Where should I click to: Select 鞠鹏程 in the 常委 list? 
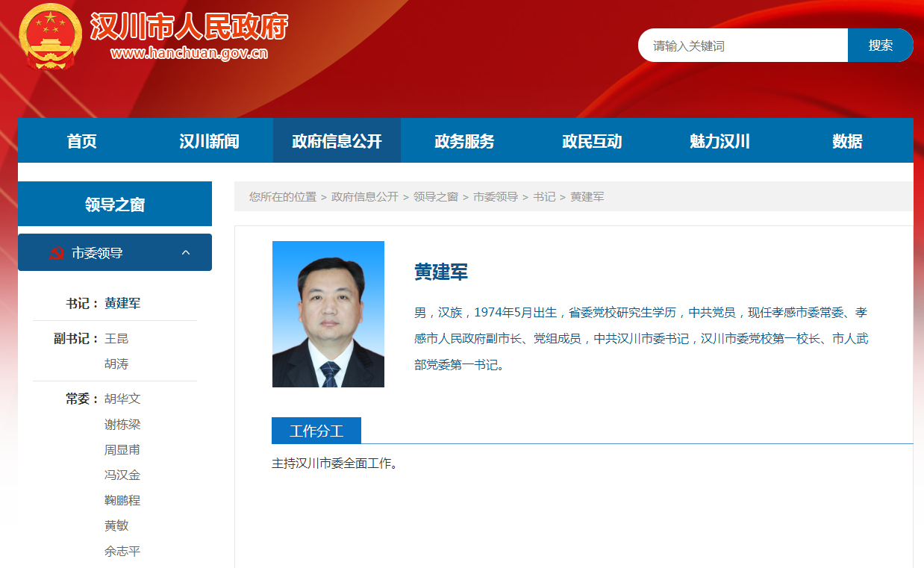tap(122, 500)
